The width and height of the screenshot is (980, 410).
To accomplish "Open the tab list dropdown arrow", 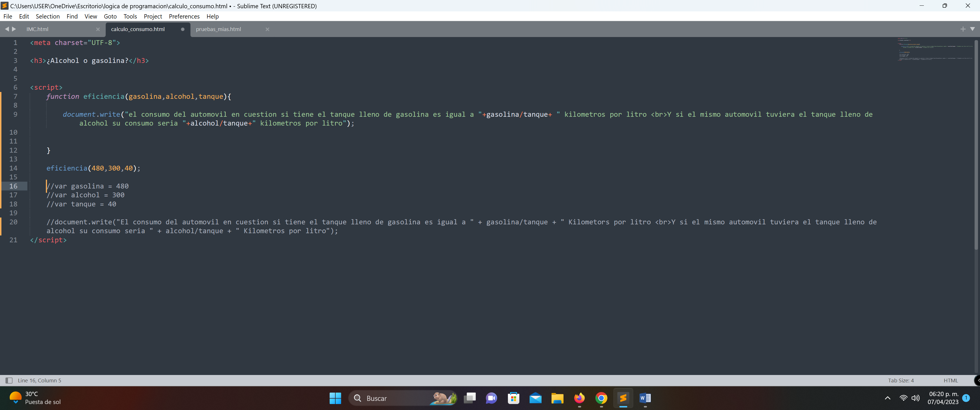I will click(972, 29).
